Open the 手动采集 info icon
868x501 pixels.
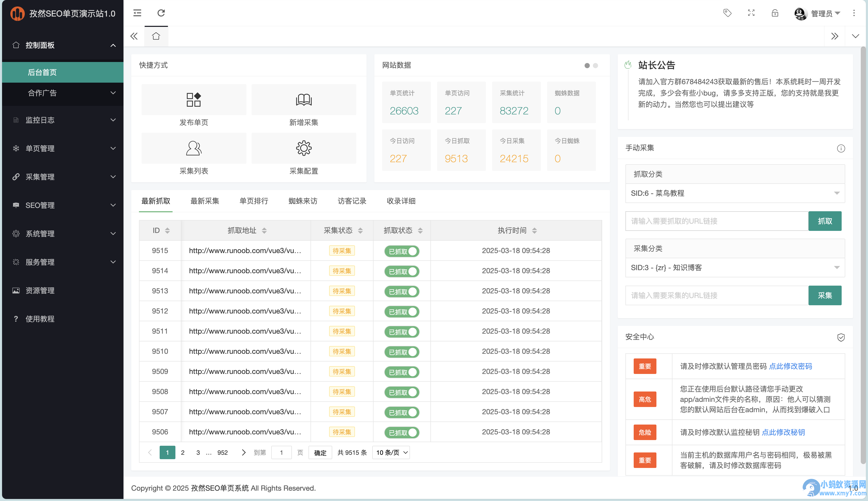tap(841, 148)
